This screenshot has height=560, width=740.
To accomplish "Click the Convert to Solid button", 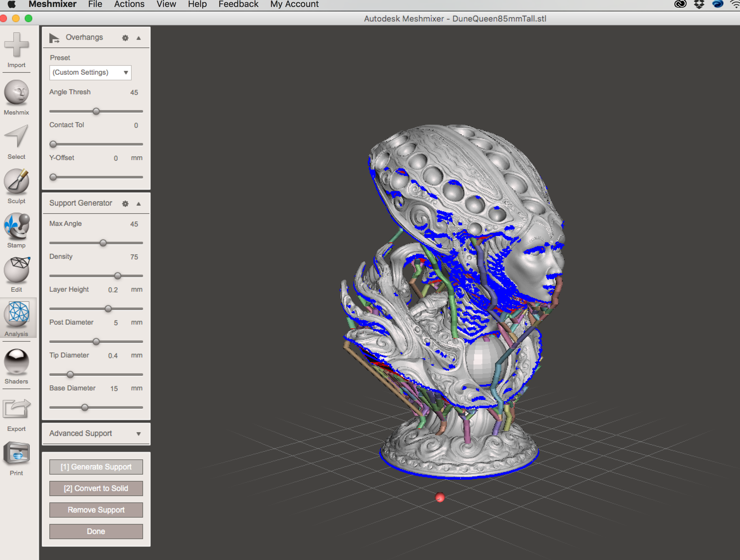I will click(96, 488).
